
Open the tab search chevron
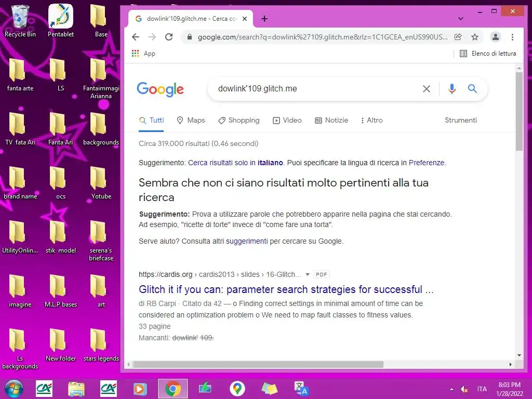click(460, 19)
